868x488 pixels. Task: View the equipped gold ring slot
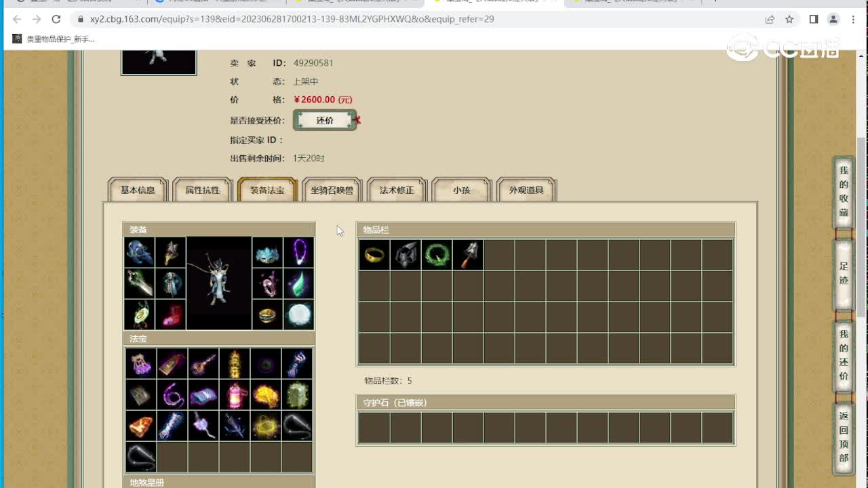267,314
